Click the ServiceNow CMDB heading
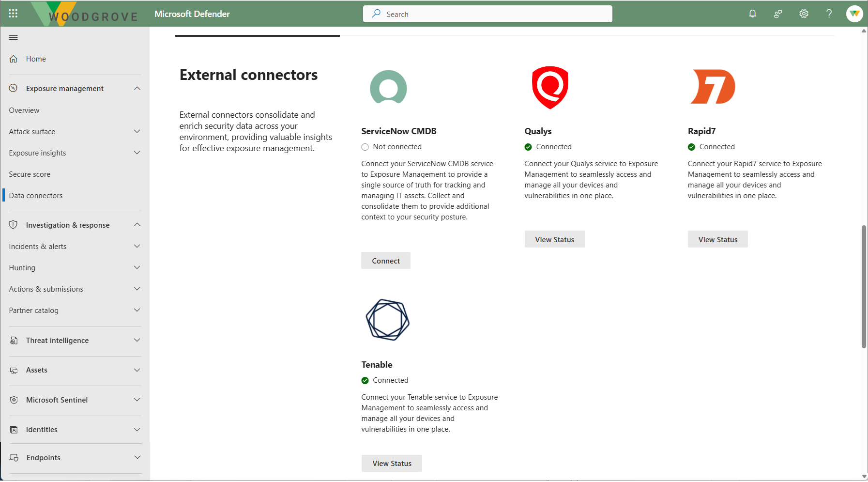The image size is (868, 482). (x=399, y=131)
